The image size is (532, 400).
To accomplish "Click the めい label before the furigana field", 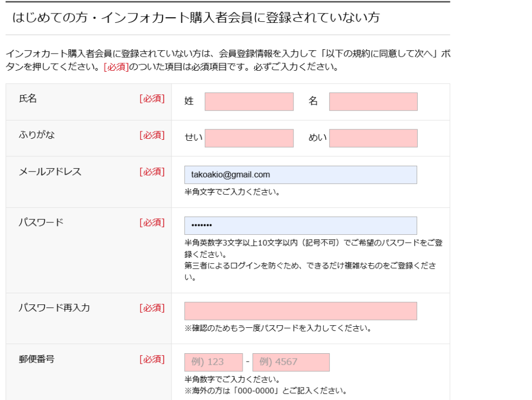I will [317, 138].
